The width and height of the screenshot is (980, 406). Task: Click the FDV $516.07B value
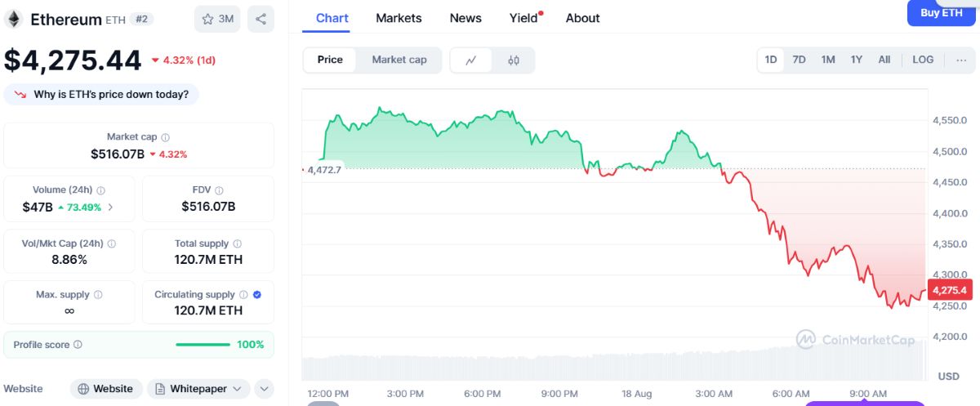208,207
